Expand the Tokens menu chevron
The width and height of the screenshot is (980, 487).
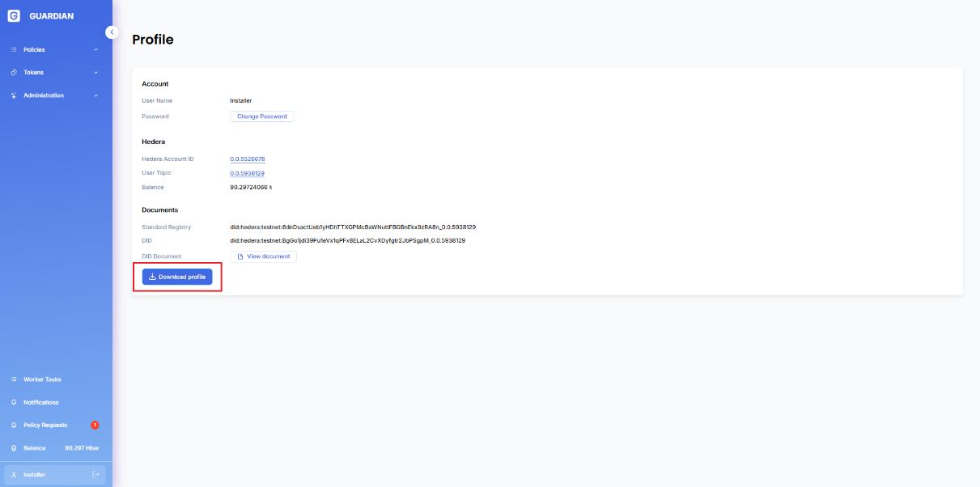pos(95,73)
